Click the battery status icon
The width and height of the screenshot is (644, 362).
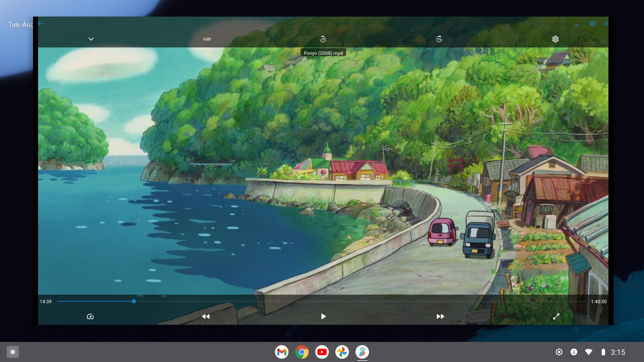[603, 352]
